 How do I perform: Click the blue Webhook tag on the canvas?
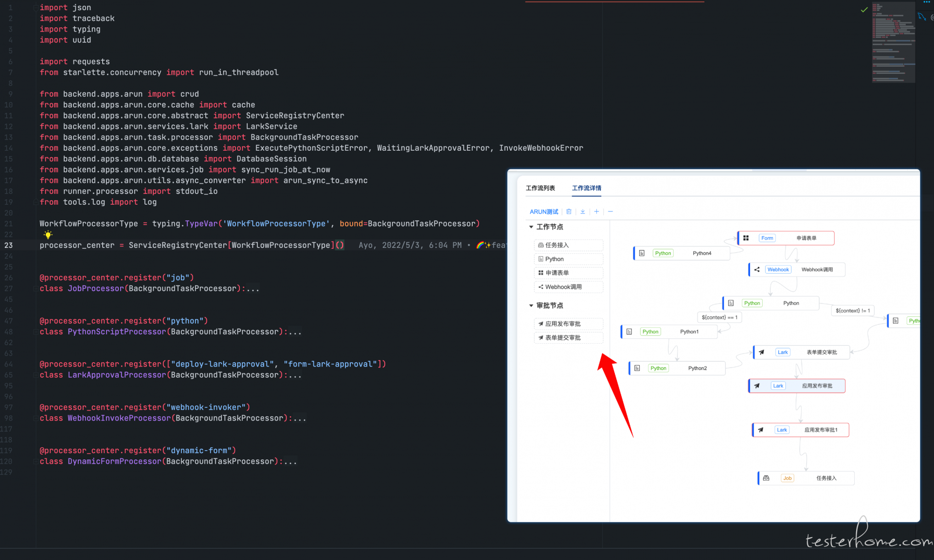(778, 269)
